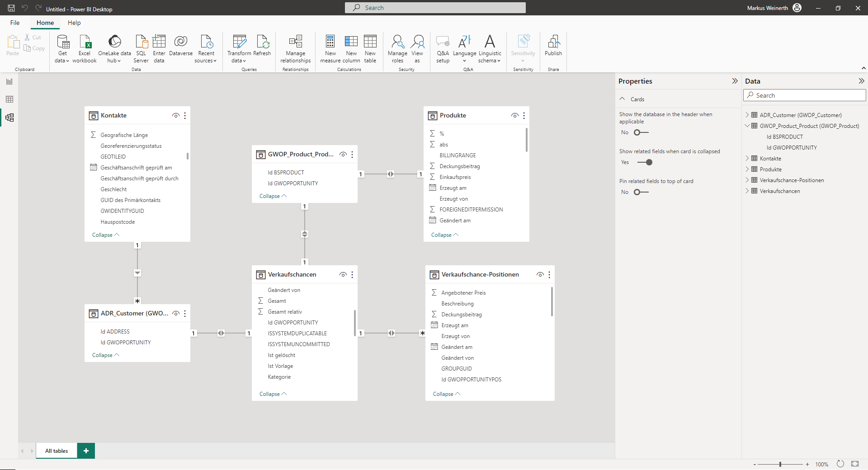Create a New table
The width and height of the screenshot is (868, 470).
point(370,49)
